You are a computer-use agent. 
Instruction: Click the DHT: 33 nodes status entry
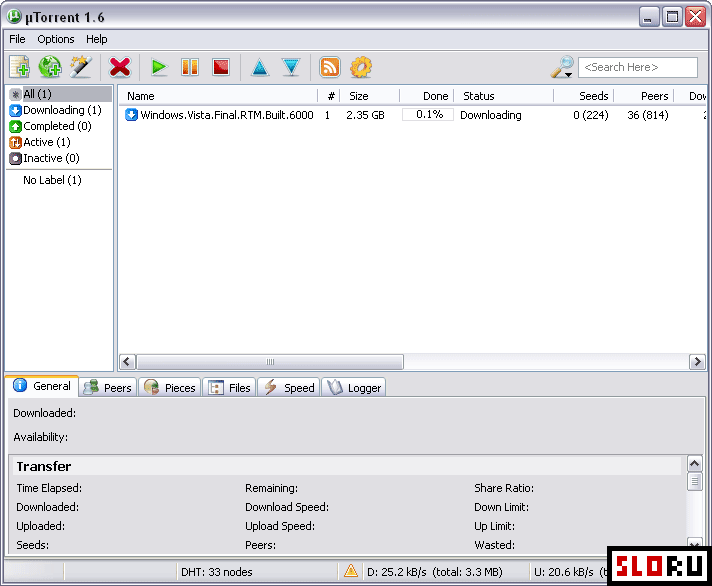point(217,572)
